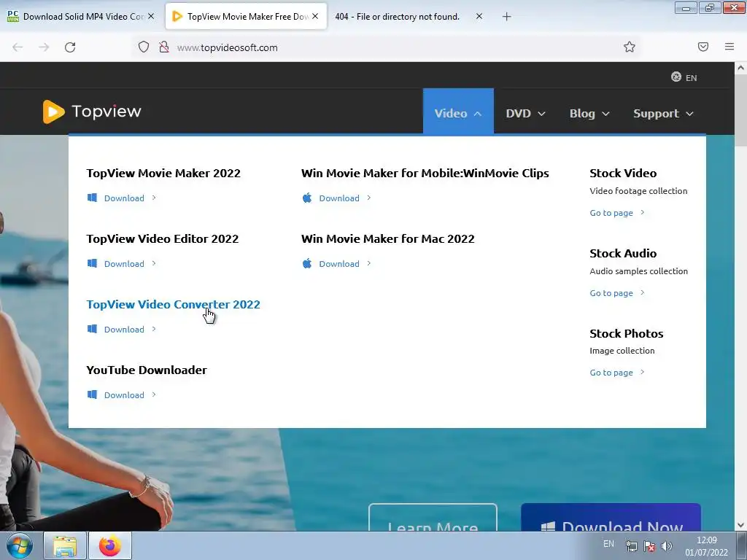The width and height of the screenshot is (747, 560).
Task: Click the Action Center flag tray icon
Action: click(x=649, y=546)
